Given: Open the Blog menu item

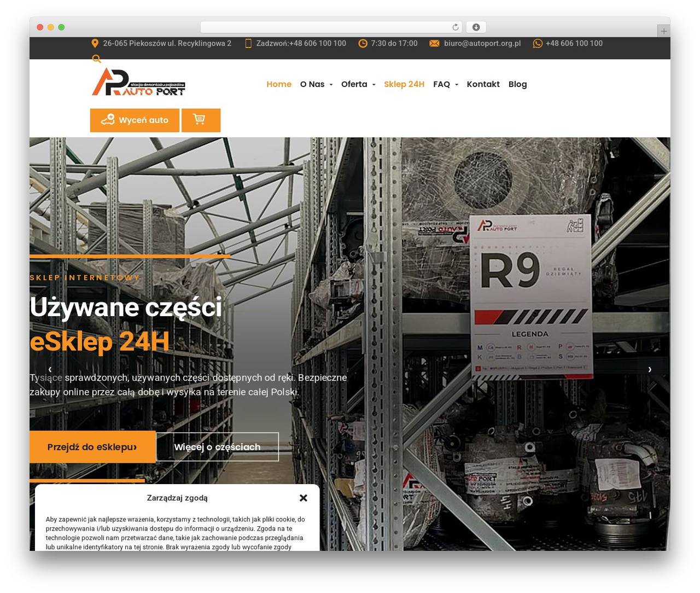Looking at the screenshot, I should point(518,84).
